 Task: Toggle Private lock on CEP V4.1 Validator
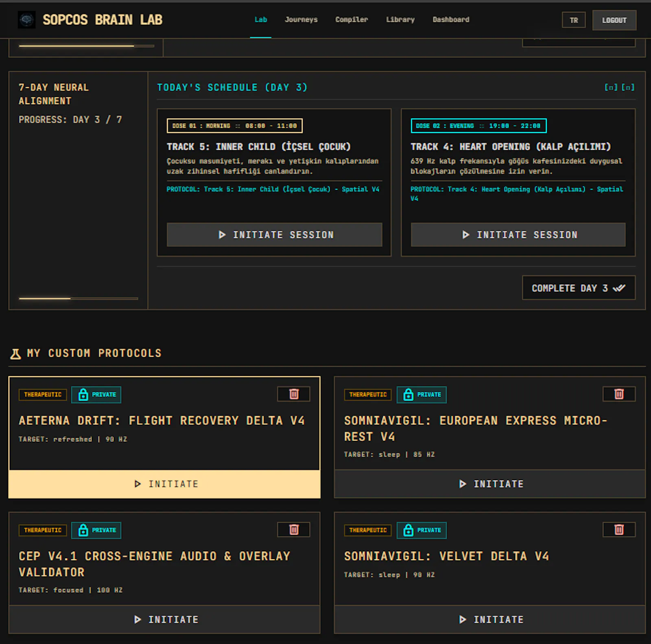96,530
